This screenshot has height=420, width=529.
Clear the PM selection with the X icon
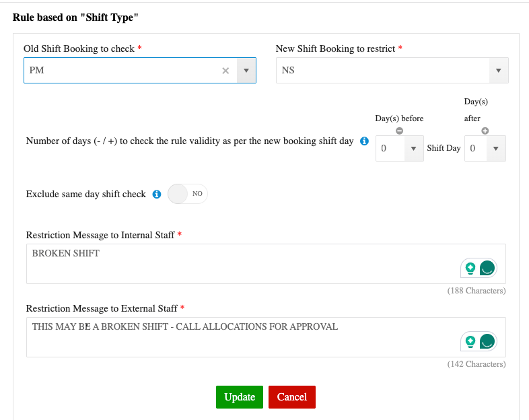click(225, 71)
